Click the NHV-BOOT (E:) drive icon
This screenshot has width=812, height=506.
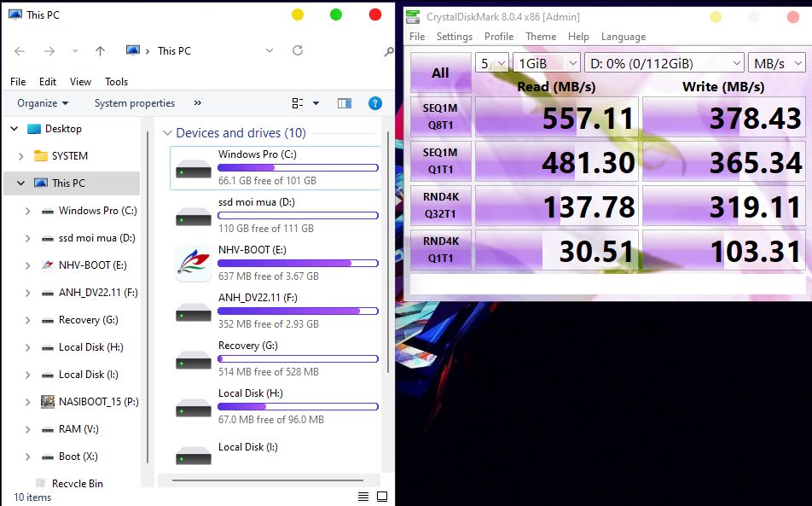[x=193, y=264]
